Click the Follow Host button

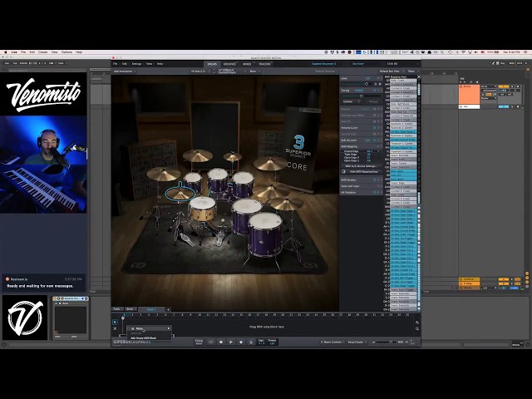click(x=199, y=342)
